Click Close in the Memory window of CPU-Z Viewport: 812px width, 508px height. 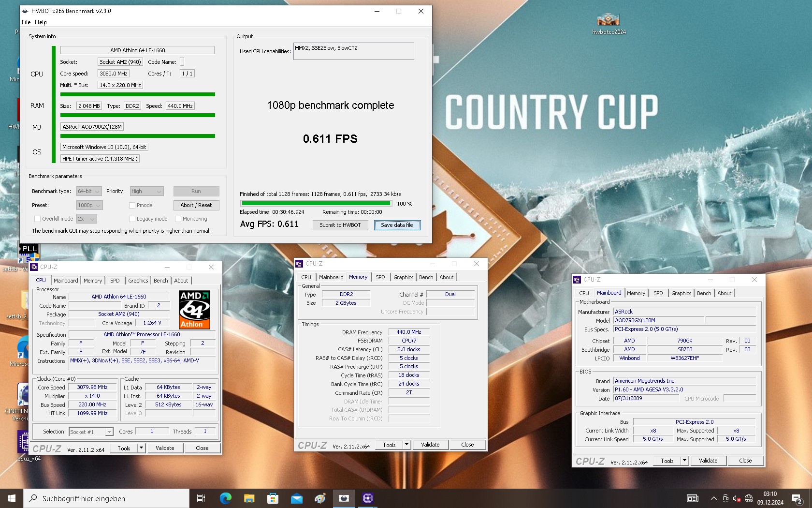(467, 445)
